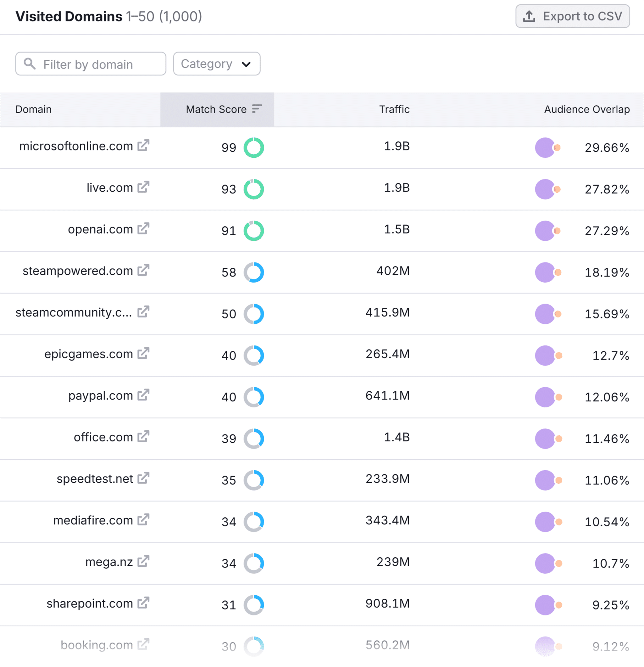The image size is (644, 667).
Task: Focus the Filter by domain field
Action: pyautogui.click(x=91, y=63)
